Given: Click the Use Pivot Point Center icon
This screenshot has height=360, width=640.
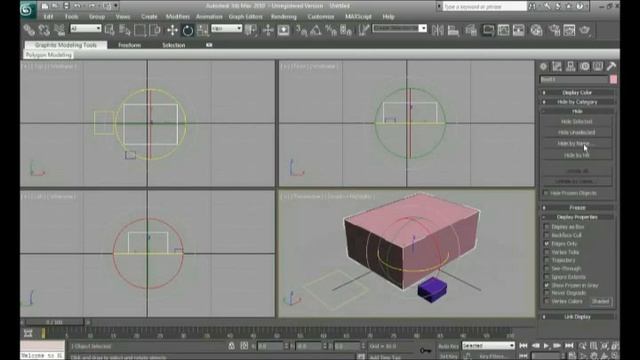Looking at the screenshot, I should [251, 30].
